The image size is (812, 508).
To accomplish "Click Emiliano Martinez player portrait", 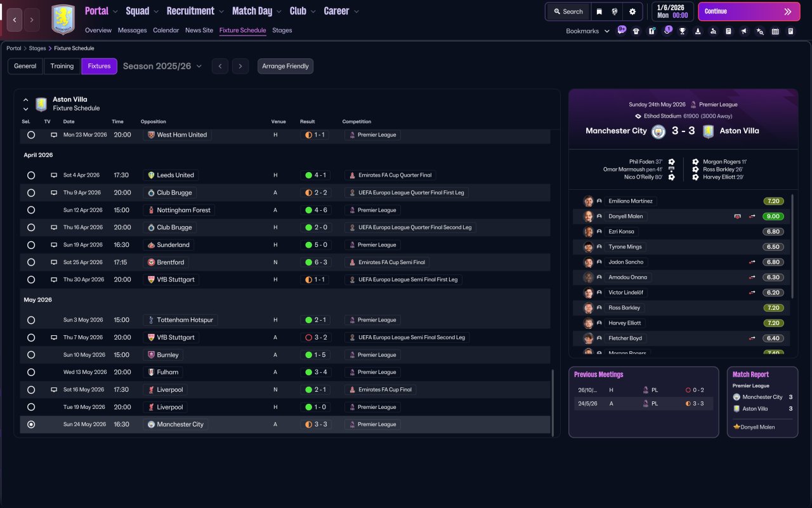I will pyautogui.click(x=589, y=201).
